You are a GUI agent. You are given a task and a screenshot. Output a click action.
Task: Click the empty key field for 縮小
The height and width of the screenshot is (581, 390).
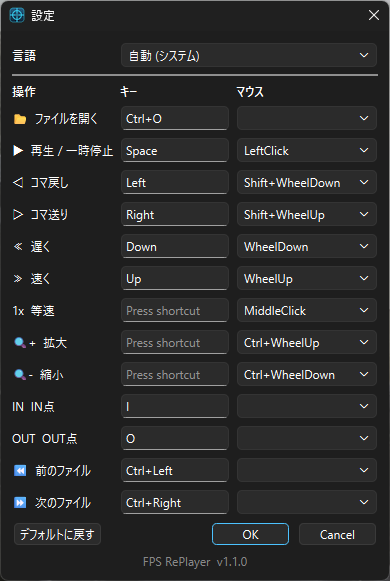point(175,374)
